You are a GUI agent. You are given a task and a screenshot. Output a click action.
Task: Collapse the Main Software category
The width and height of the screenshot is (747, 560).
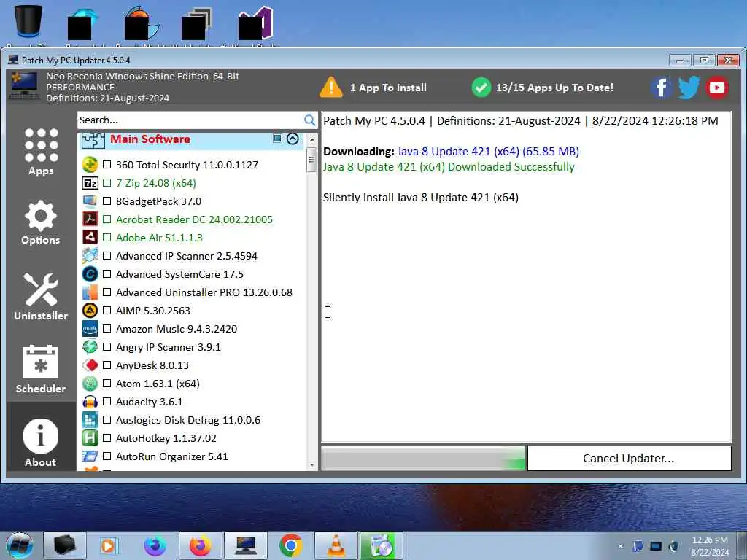(293, 139)
